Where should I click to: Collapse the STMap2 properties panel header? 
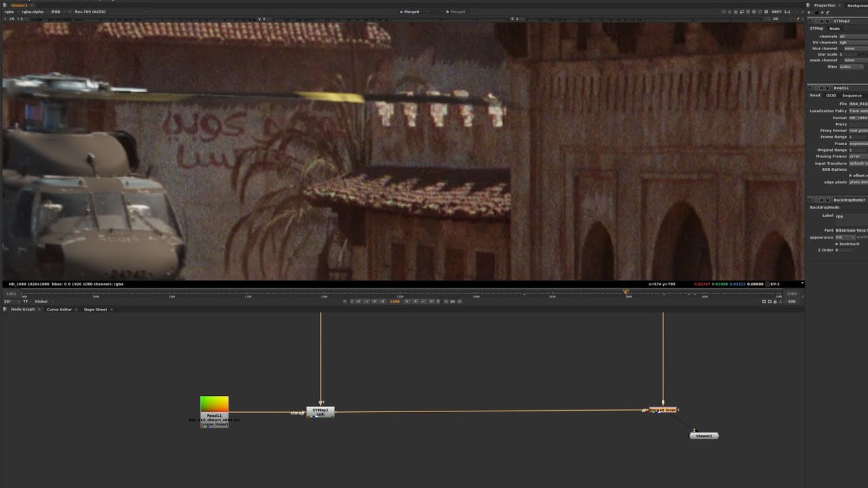(x=810, y=21)
